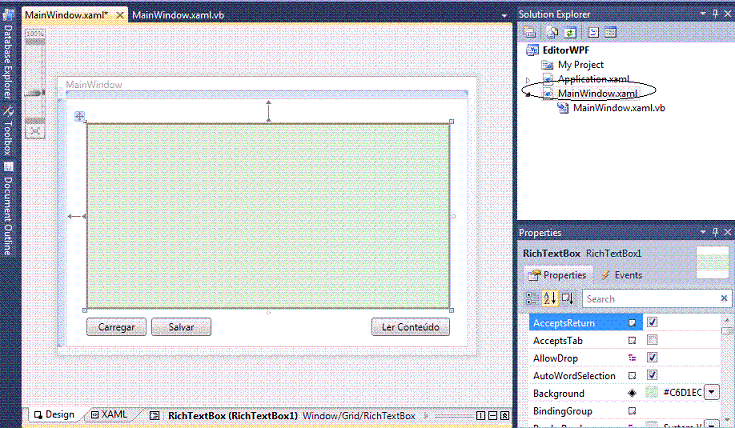Screen dimensions: 735x428
Task: Click the move handle icon of the RichTextBox
Action: point(80,117)
